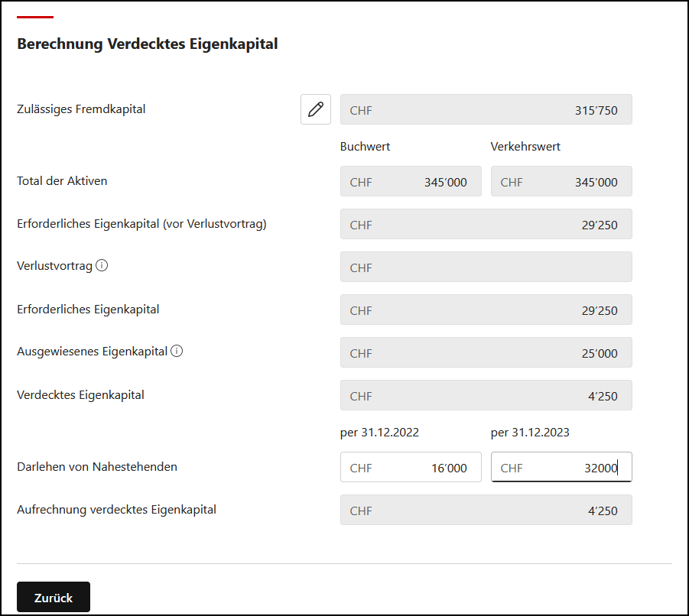Click the pencil edit icon beside Zulässiges Fremdkapital
Screen dimensions: 689x616
coord(316,109)
